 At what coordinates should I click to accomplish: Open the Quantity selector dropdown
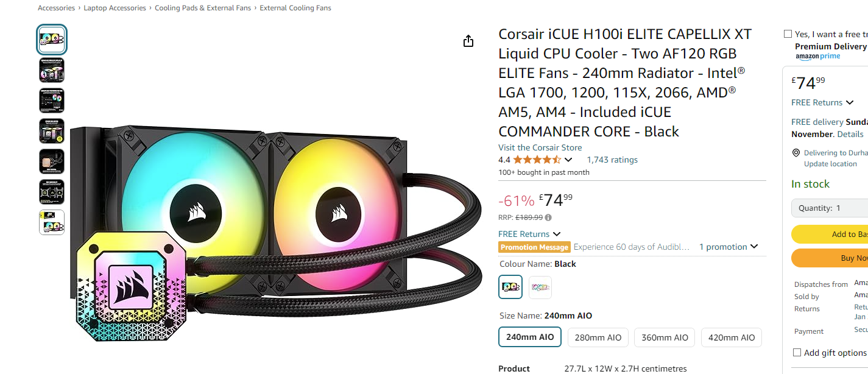coord(830,208)
